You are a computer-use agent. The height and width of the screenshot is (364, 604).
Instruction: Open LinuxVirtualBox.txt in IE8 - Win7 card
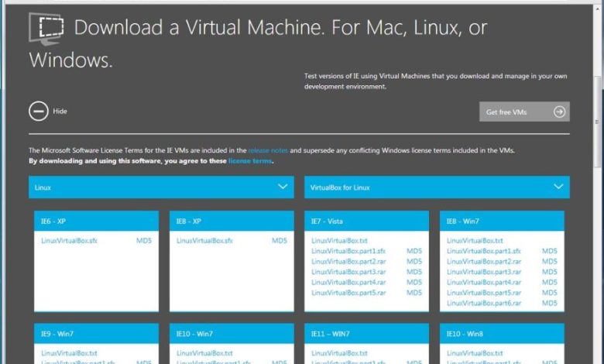475,241
